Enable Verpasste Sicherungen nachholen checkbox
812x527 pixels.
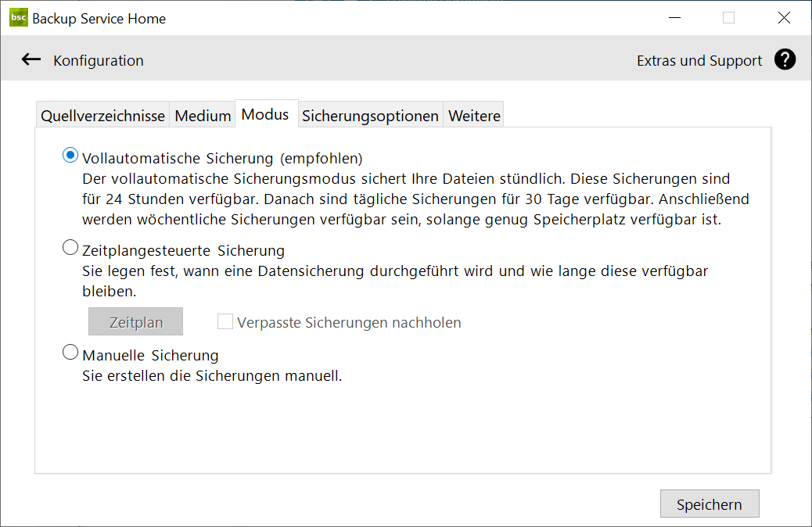tap(225, 321)
